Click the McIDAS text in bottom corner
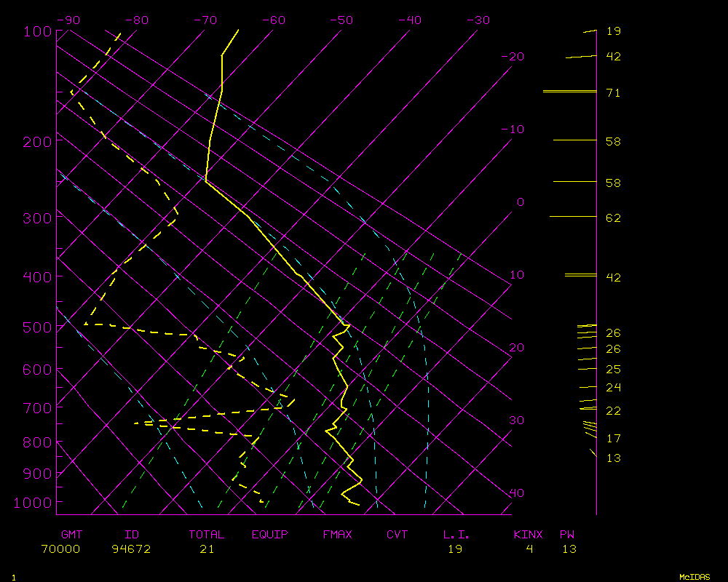The image size is (728, 582). (695, 577)
